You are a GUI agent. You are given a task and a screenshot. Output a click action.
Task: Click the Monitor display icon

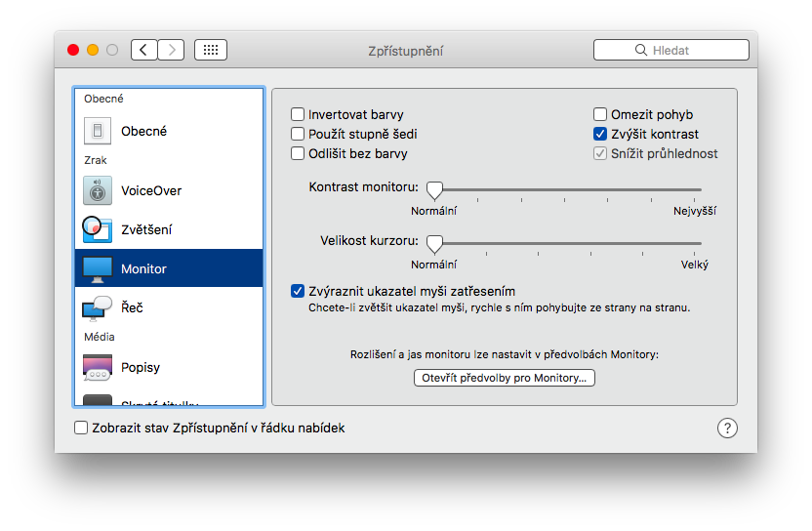[97, 268]
